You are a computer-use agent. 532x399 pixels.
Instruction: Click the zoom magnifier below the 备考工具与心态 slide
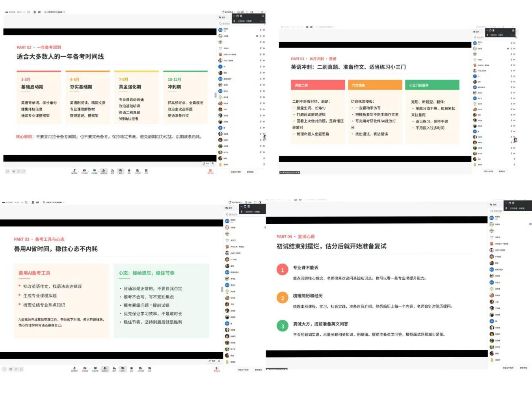(x=219, y=361)
